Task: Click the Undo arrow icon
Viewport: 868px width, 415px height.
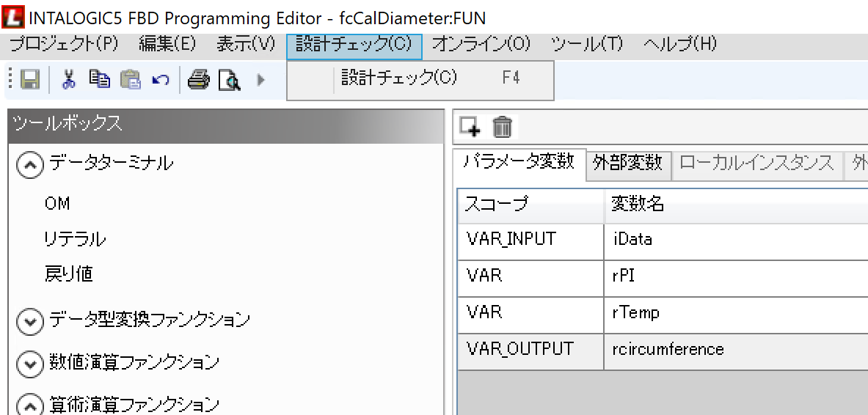Action: click(160, 80)
